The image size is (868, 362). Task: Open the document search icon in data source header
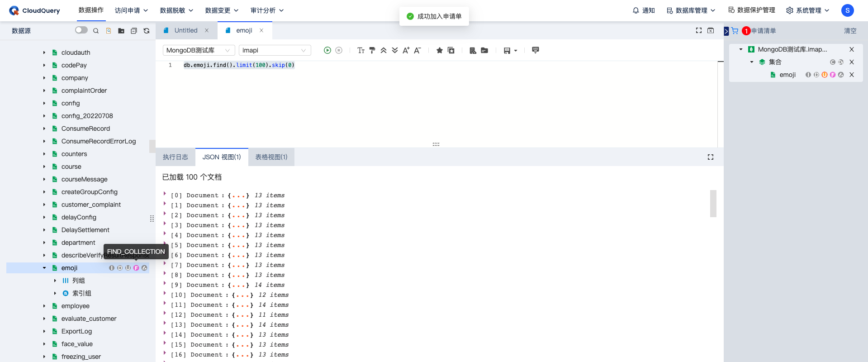pyautogui.click(x=109, y=31)
